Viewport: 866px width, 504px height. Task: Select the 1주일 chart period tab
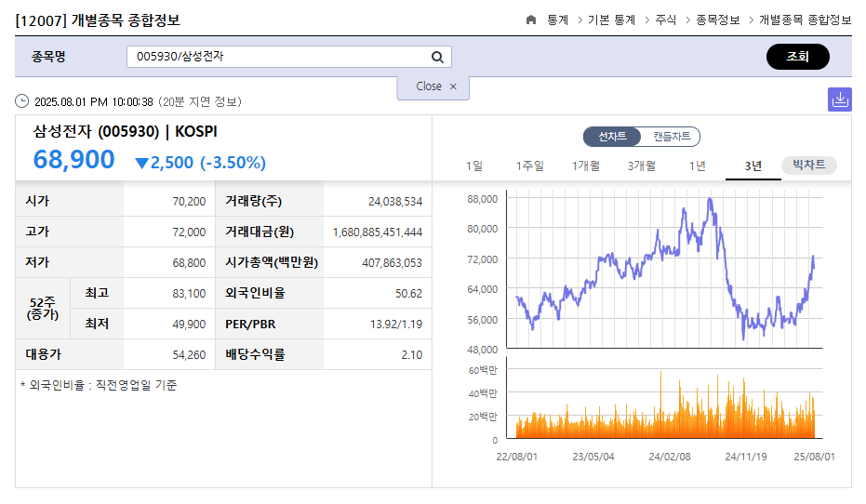(x=529, y=166)
